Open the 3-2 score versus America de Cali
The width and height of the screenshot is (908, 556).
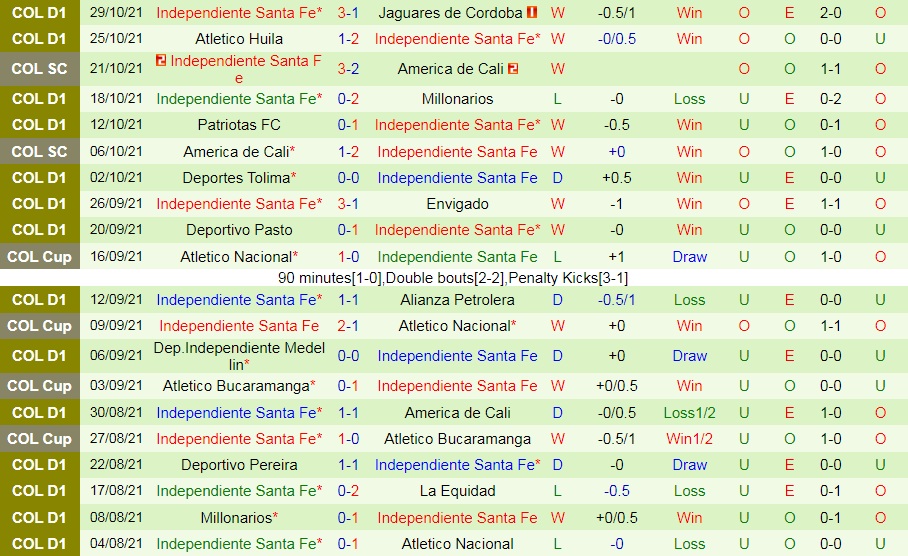348,69
